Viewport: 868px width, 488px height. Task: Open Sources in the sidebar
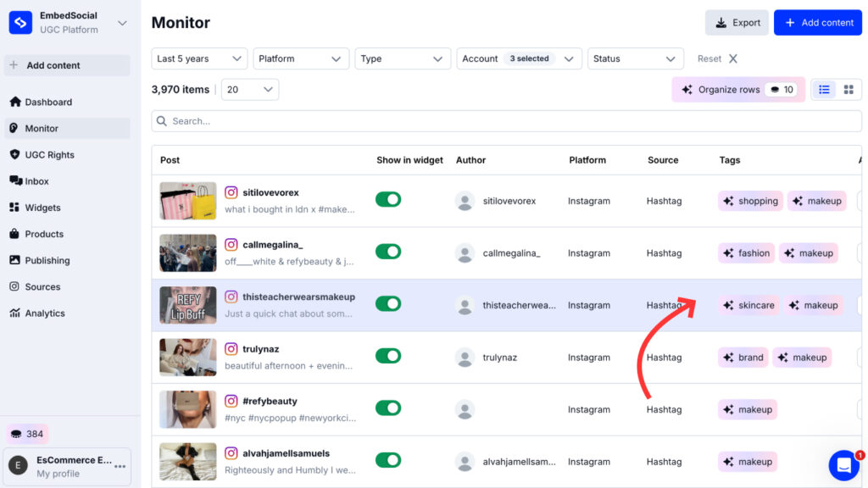pyautogui.click(x=67, y=286)
